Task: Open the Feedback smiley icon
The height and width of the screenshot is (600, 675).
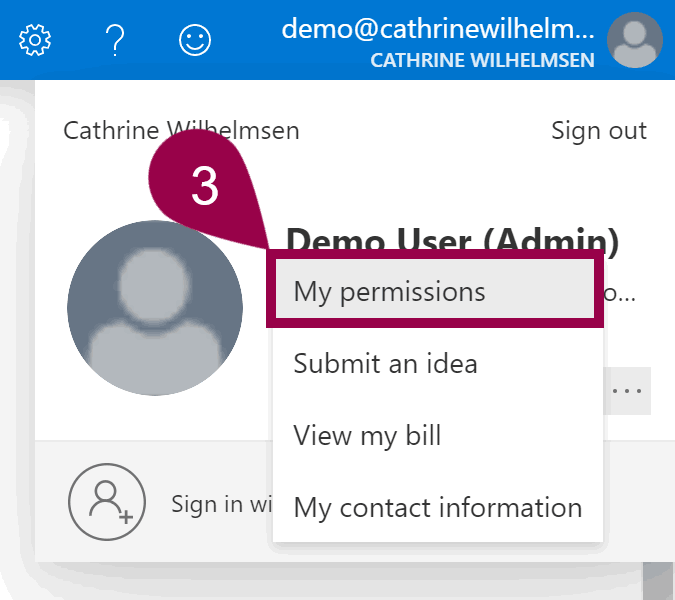Action: pyautogui.click(x=195, y=40)
